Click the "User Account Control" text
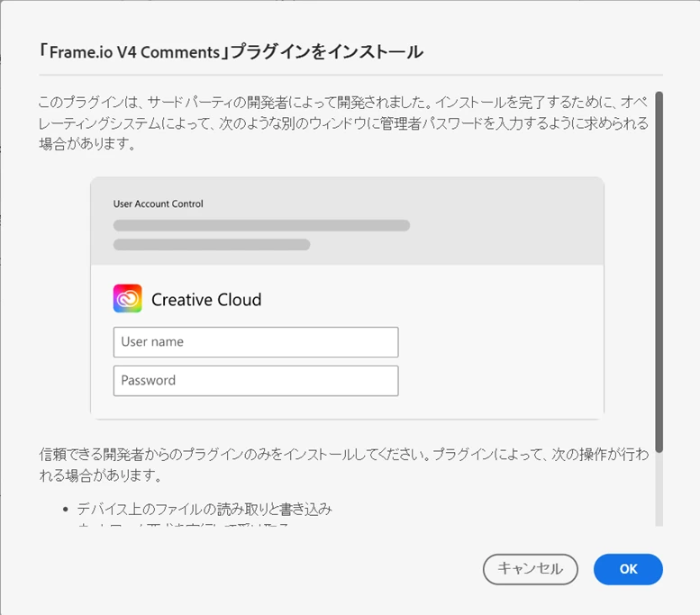700x615 pixels. (x=158, y=204)
